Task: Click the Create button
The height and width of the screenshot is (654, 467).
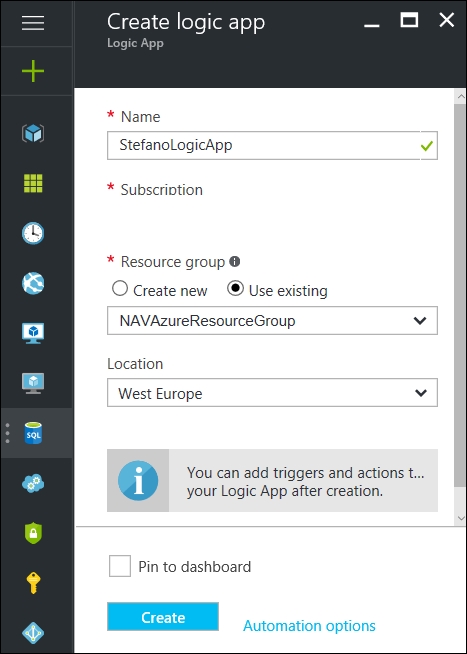Action: click(163, 616)
